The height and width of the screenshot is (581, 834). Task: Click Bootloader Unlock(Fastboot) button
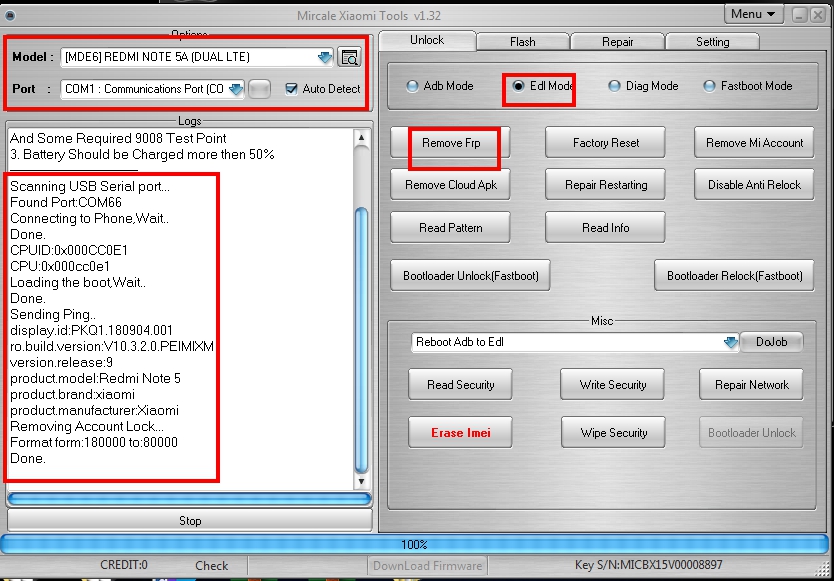point(470,276)
